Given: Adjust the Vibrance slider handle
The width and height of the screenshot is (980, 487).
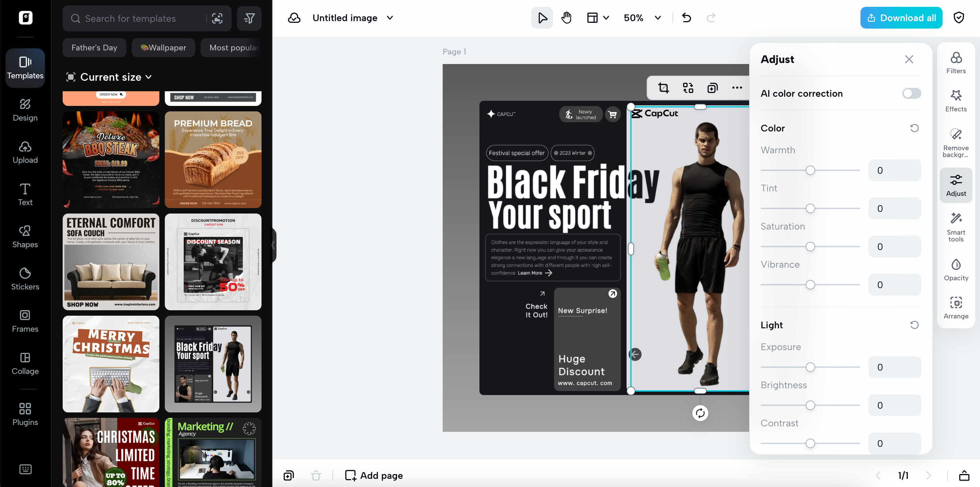Looking at the screenshot, I should pyautogui.click(x=810, y=285).
